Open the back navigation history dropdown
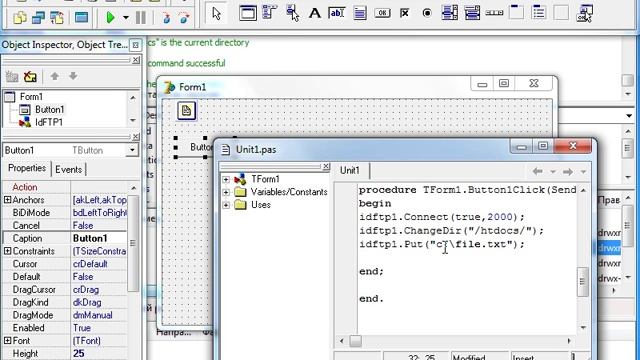The width and height of the screenshot is (640, 360). 553,172
